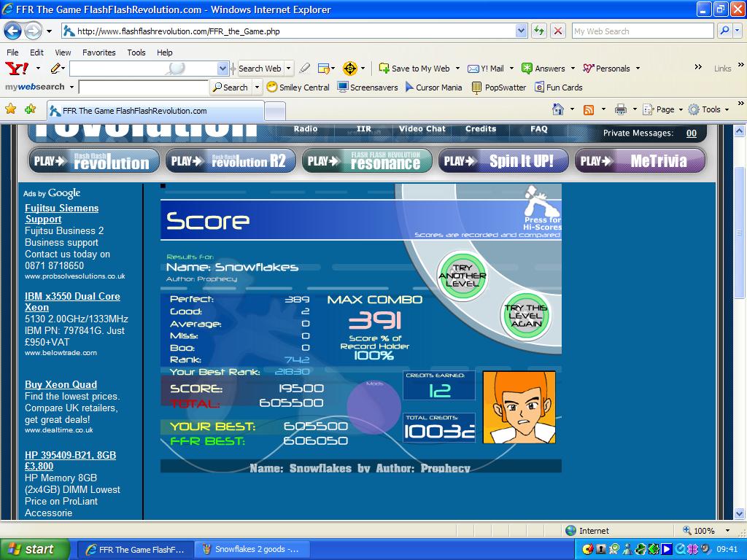The width and height of the screenshot is (747, 560).
Task: Open the Tools menu in menu bar
Action: [x=136, y=52]
